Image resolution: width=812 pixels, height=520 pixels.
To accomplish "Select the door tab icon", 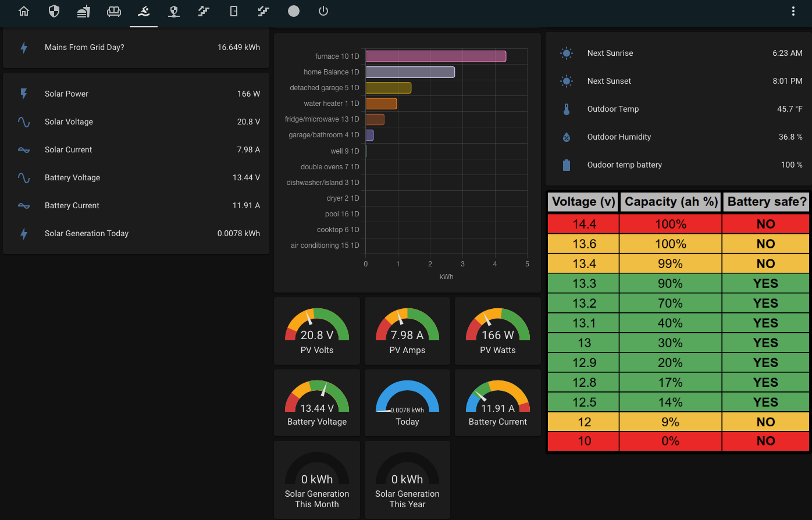I will 234,11.
